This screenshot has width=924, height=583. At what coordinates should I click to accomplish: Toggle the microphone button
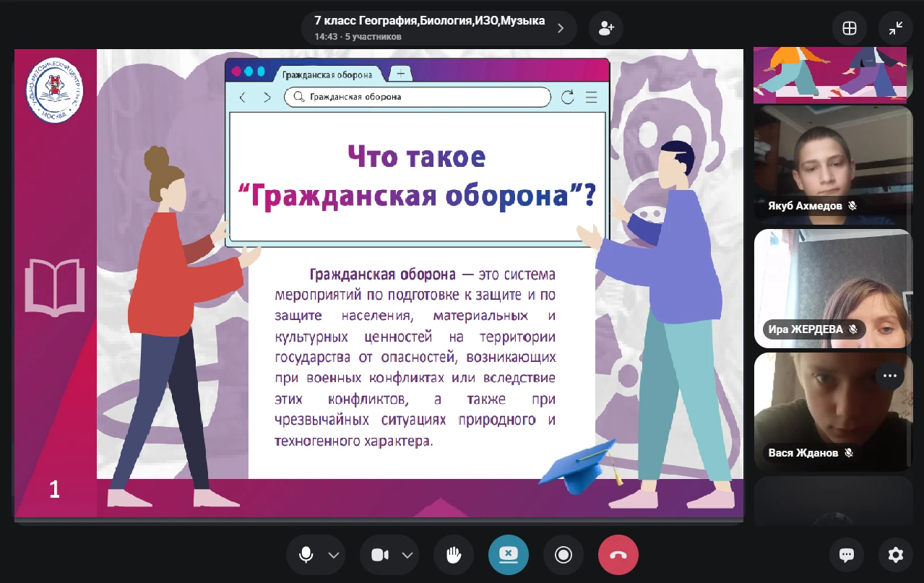point(306,555)
